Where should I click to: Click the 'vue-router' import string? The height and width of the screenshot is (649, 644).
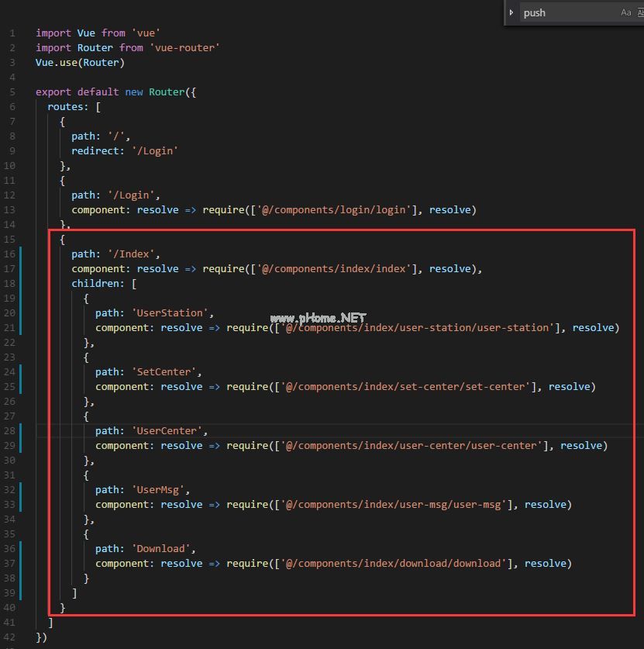(x=184, y=48)
